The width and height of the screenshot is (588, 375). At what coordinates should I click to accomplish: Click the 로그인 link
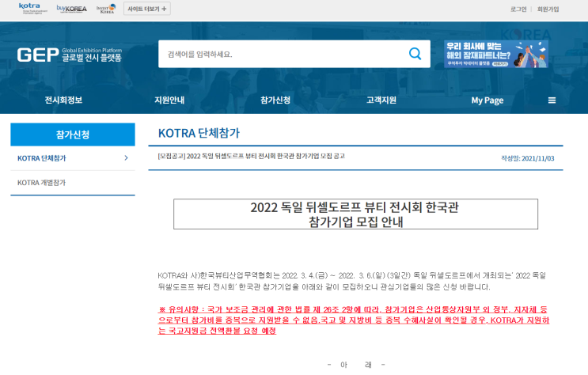point(518,9)
